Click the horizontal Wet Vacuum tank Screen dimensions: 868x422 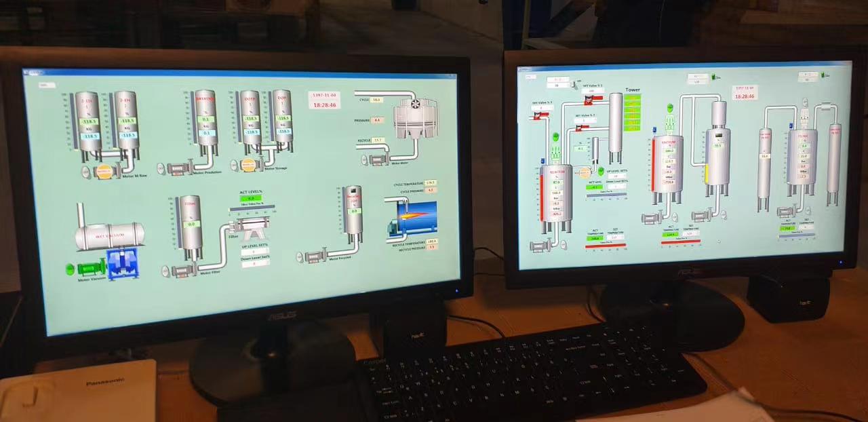pyautogui.click(x=108, y=235)
